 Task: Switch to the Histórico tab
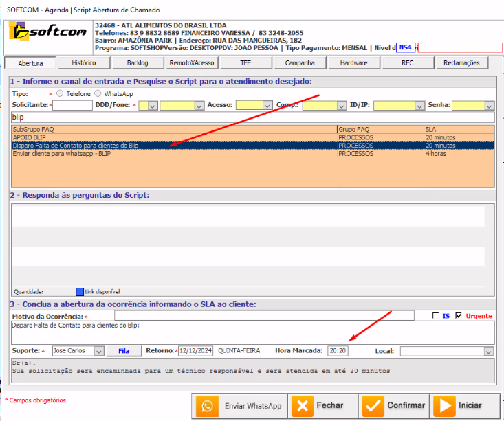(83, 63)
